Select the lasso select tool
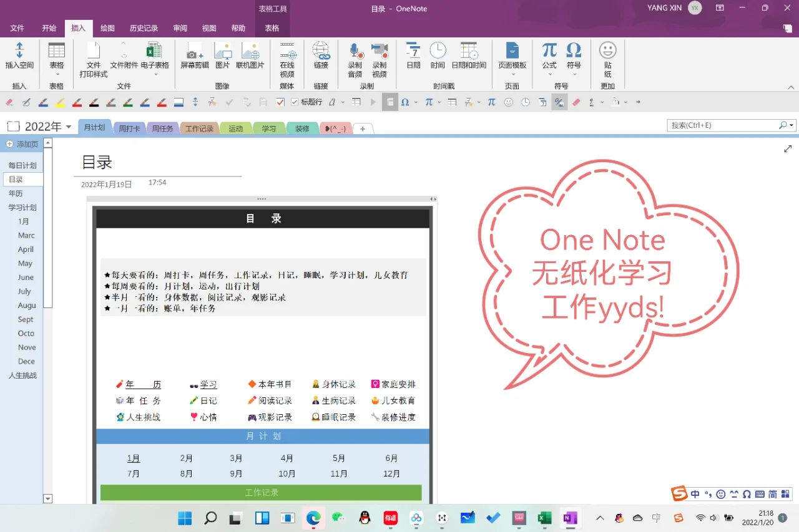This screenshot has width=799, height=532. click(x=26, y=102)
